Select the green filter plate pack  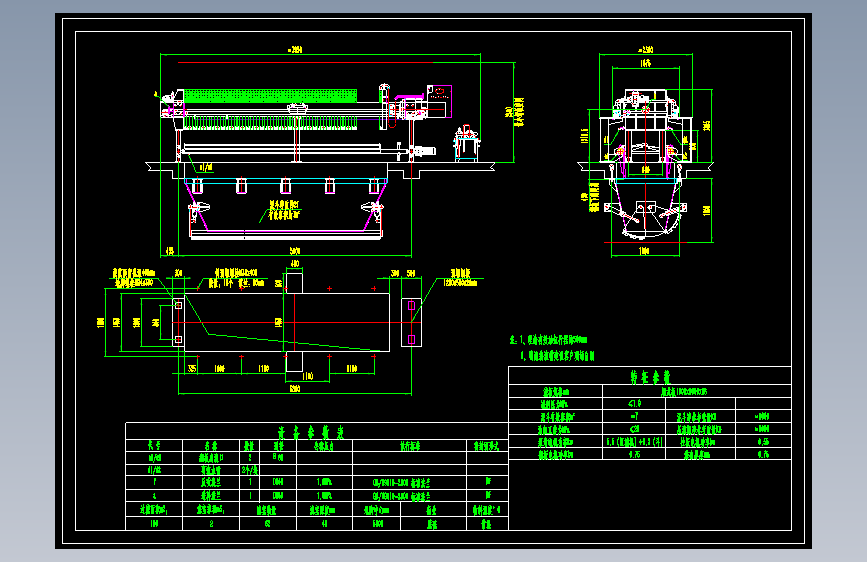click(270, 96)
